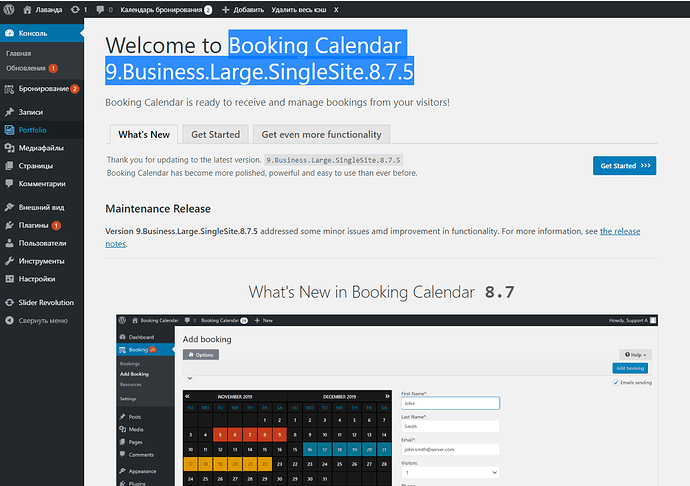Click previous month arrow in preview calendar
Screen dimensions: 690x486
click(187, 396)
